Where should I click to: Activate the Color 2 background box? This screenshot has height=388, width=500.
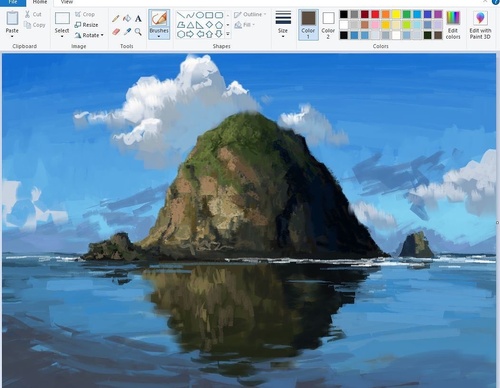[x=328, y=25]
